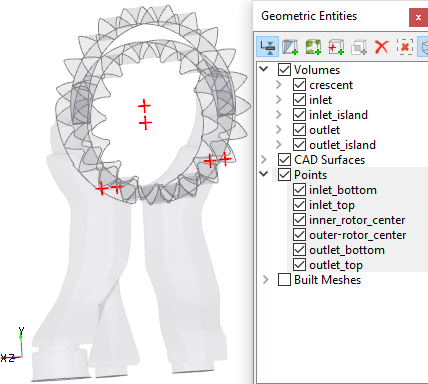
Task: Select the outlet_bottom point item
Action: click(x=347, y=250)
